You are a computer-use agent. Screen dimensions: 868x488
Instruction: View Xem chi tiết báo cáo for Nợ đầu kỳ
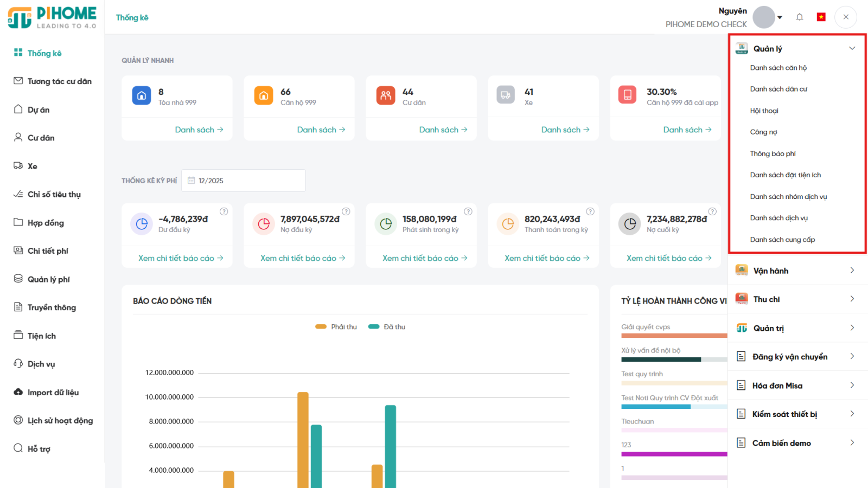(x=303, y=258)
